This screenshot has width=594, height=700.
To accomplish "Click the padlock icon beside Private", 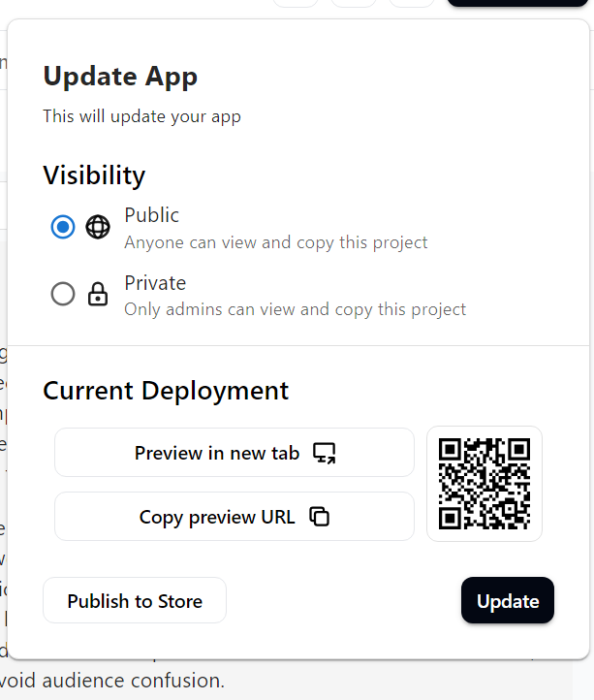I will [x=98, y=295].
